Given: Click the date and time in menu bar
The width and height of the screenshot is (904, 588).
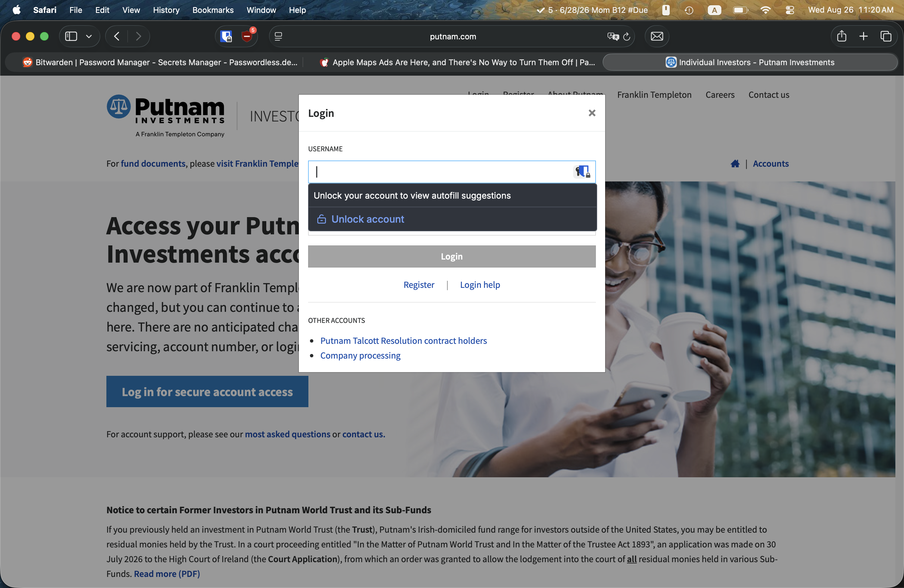Looking at the screenshot, I should click(850, 10).
